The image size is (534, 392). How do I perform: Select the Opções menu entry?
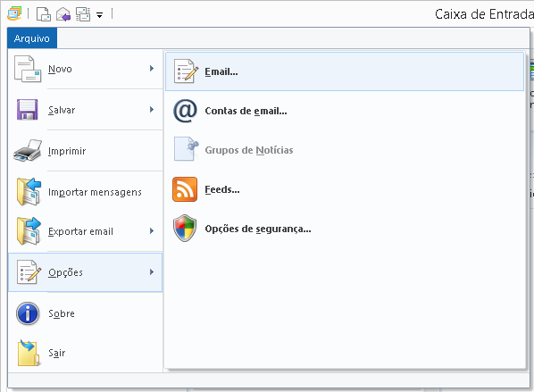85,272
